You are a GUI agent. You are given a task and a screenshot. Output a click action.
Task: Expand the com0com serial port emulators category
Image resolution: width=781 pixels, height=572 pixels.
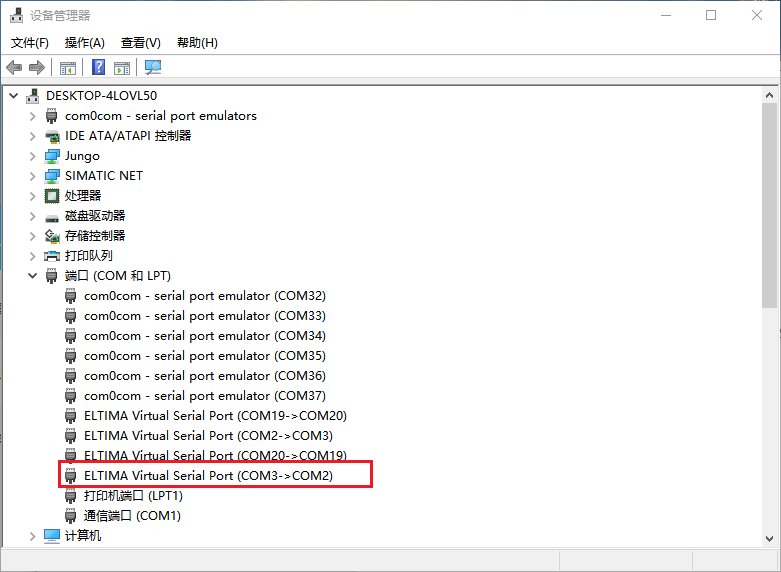pos(33,116)
